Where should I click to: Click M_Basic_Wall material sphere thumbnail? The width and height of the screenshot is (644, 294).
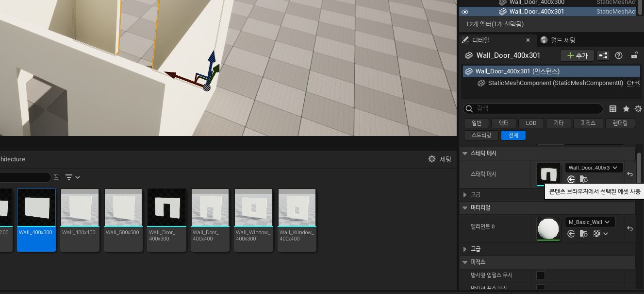pos(548,228)
